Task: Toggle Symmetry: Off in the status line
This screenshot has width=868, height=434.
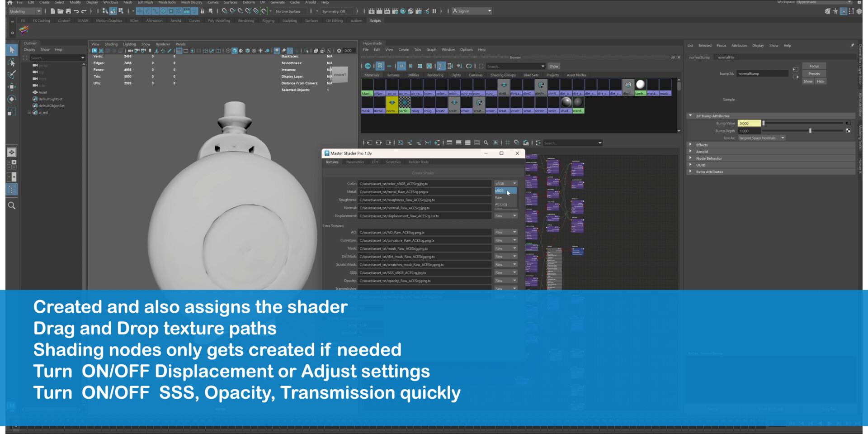Action: (x=333, y=11)
